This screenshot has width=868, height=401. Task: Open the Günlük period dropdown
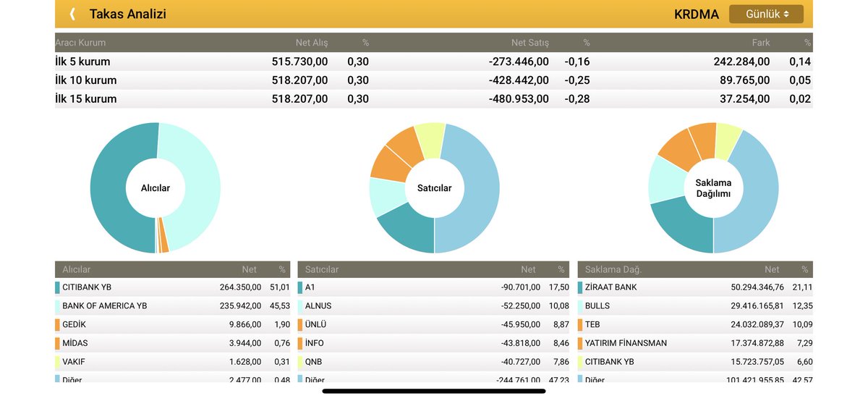(x=766, y=14)
